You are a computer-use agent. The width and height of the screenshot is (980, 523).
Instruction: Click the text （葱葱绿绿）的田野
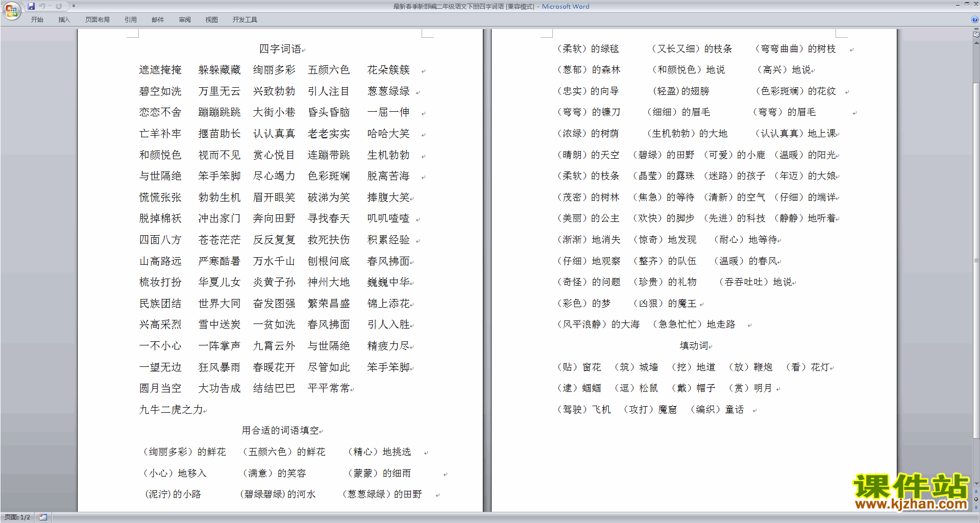[382, 494]
